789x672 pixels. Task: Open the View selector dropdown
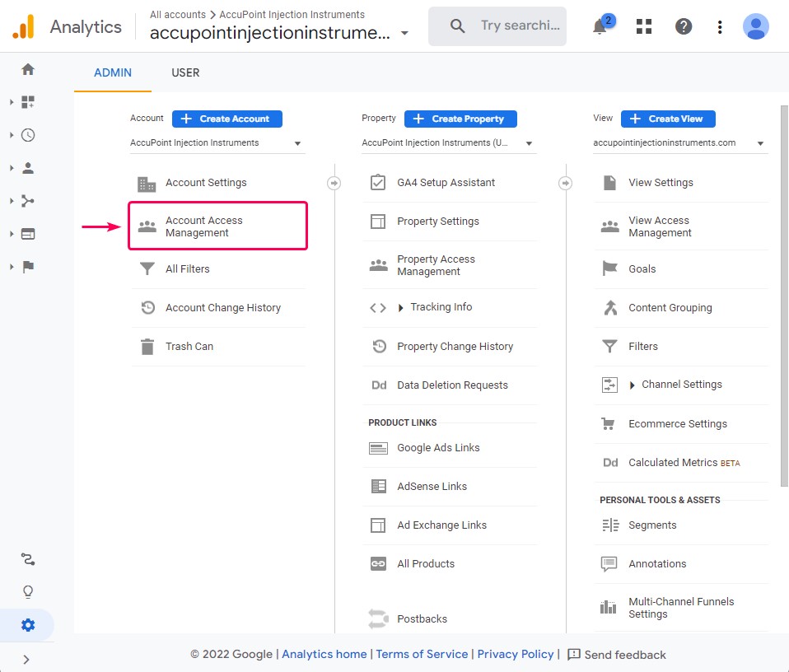[x=680, y=142]
